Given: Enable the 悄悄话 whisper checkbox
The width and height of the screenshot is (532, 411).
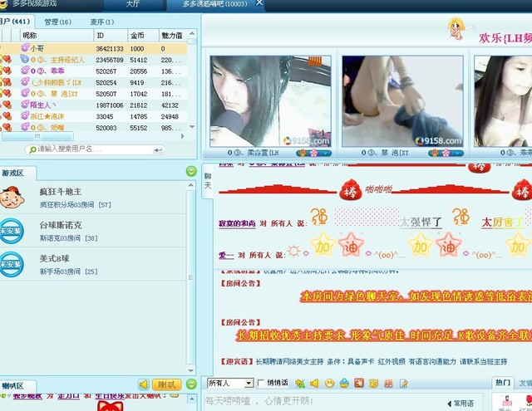Looking at the screenshot, I should 262,383.
